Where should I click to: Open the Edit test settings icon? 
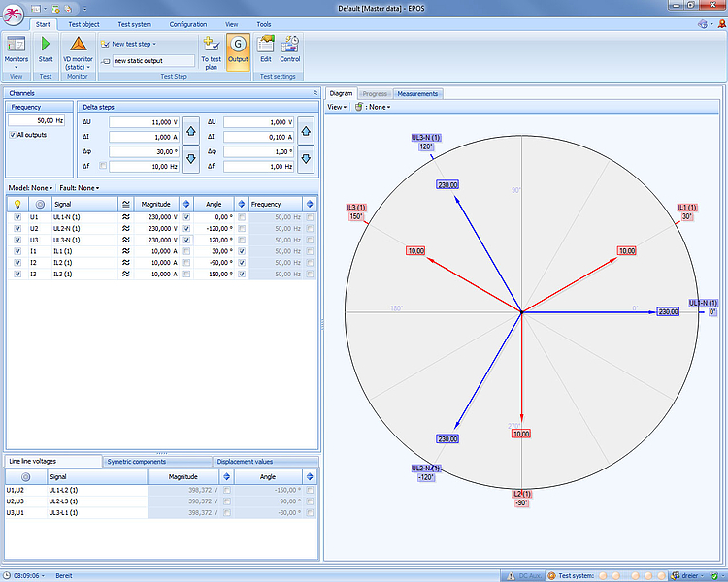point(265,45)
